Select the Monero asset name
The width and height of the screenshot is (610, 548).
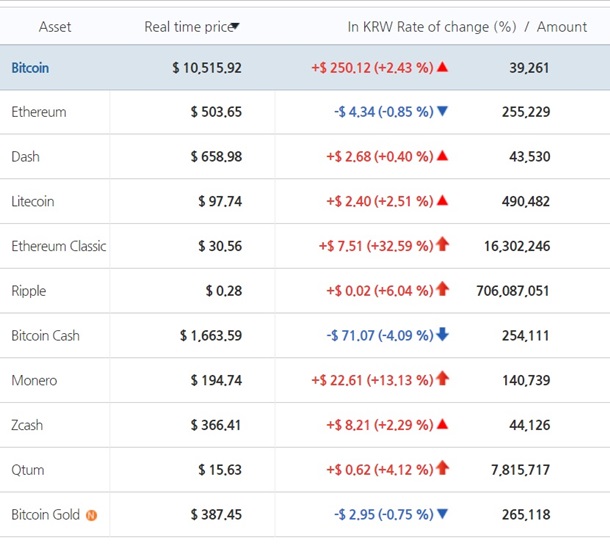(x=34, y=380)
